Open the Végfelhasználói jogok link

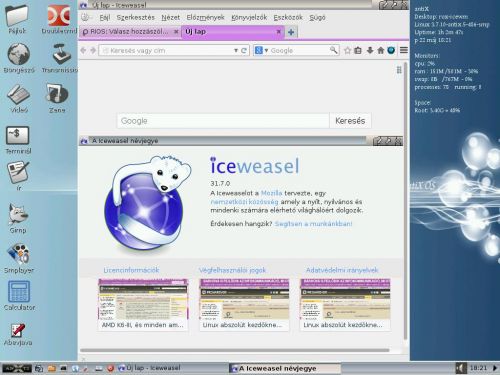pos(232,270)
